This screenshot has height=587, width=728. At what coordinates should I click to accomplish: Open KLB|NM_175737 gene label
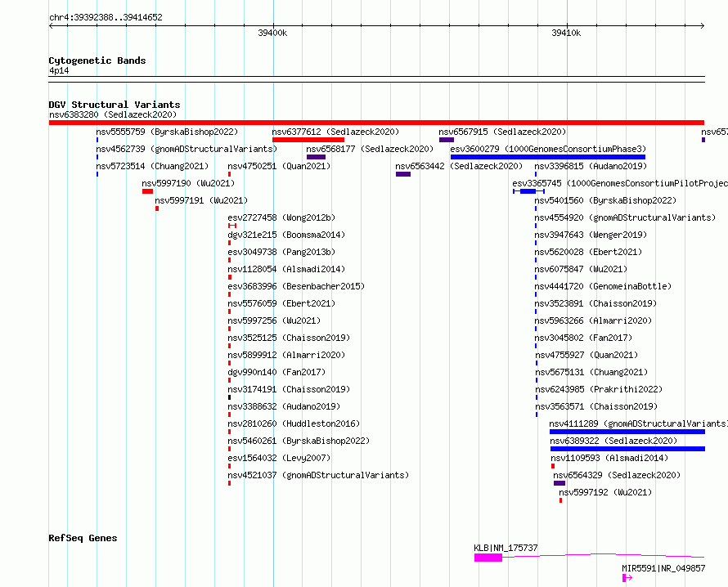[x=506, y=548]
